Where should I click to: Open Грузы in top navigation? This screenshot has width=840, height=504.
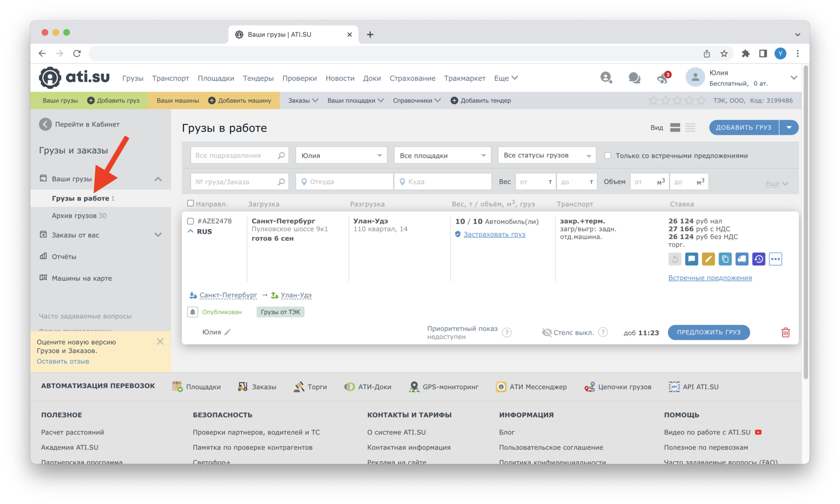pos(132,78)
